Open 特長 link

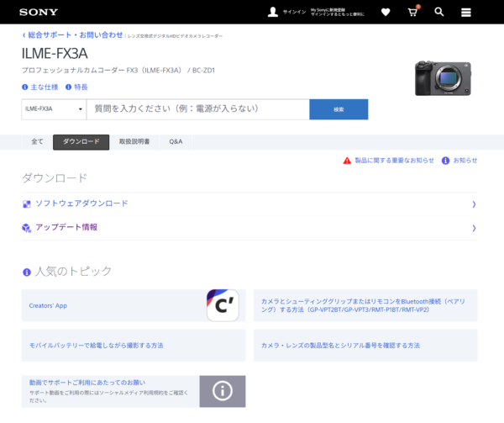pyautogui.click(x=81, y=87)
